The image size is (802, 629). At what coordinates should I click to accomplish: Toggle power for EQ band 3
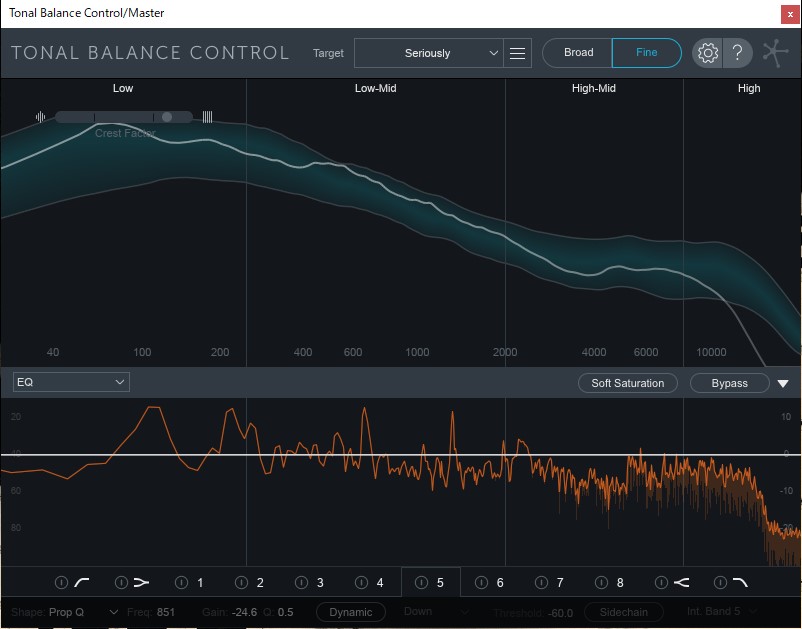(x=301, y=582)
